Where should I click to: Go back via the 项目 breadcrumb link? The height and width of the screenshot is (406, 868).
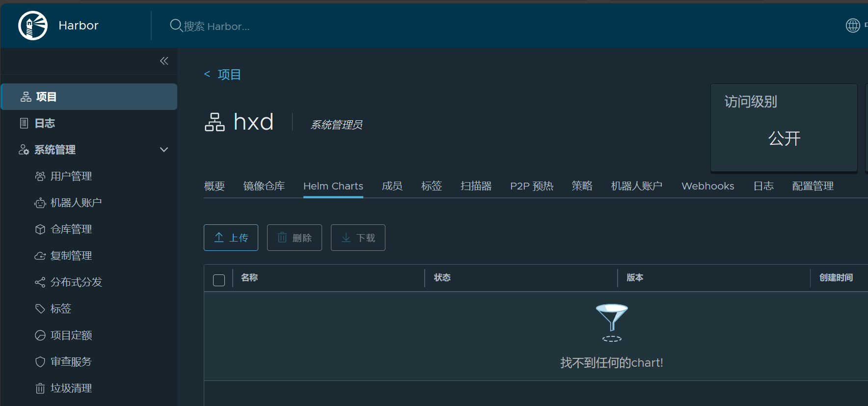tap(229, 75)
